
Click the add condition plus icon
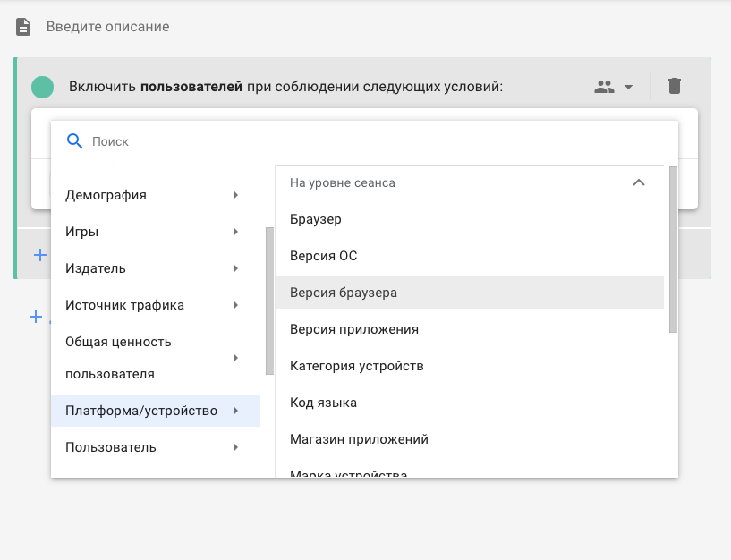tap(39, 255)
